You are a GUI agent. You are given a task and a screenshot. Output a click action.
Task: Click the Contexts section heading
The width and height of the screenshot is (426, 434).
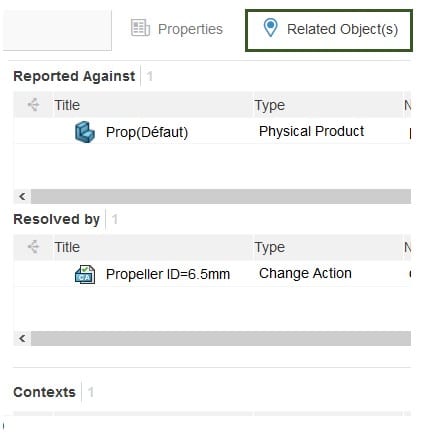44,392
